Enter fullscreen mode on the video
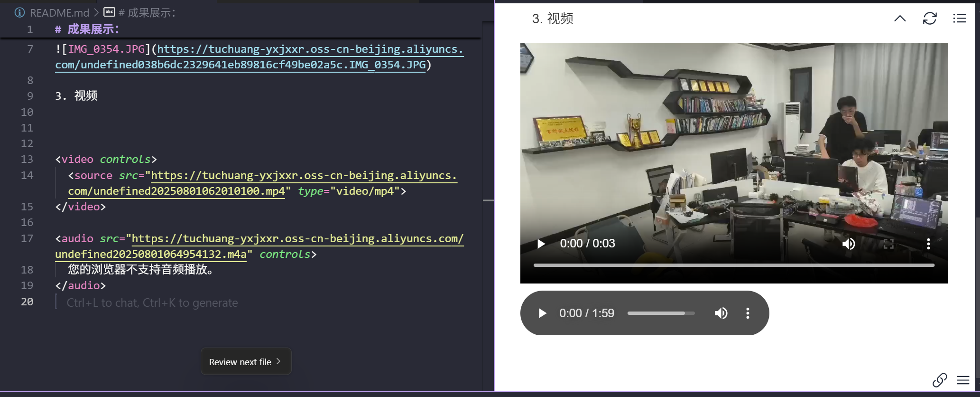 [x=888, y=244]
